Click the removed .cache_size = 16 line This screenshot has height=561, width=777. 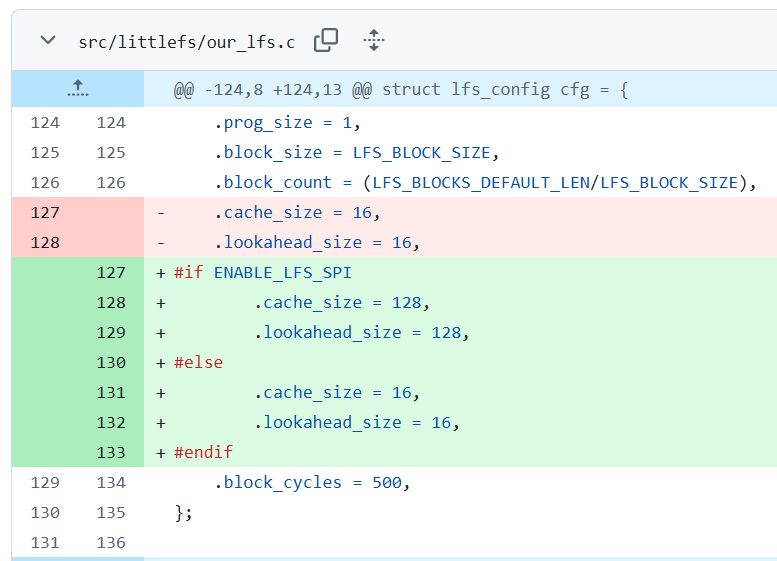tap(297, 213)
